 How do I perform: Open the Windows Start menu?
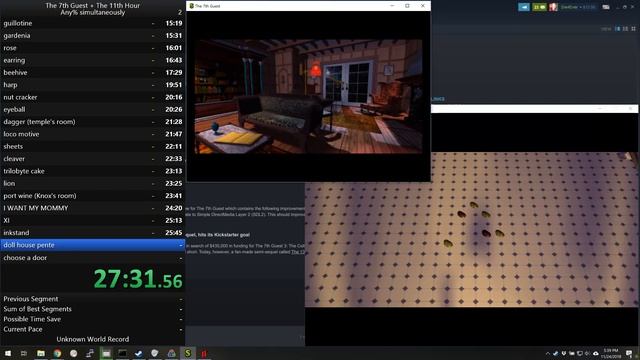[8, 353]
